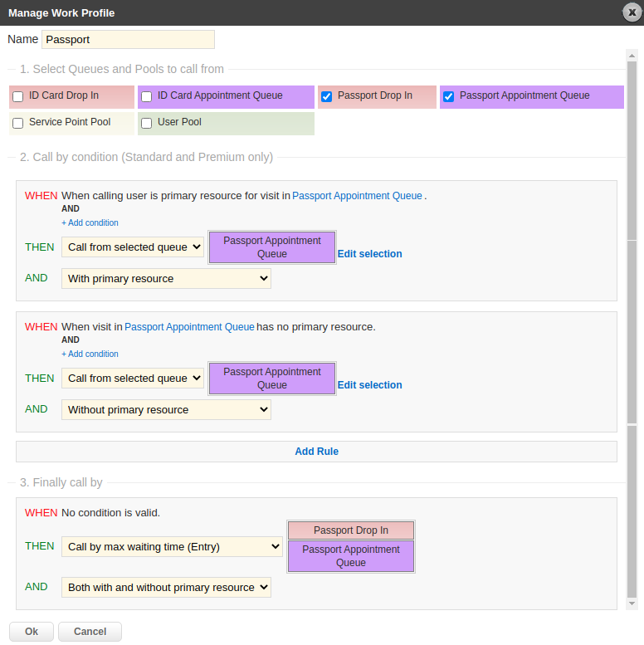This screenshot has width=644, height=645.
Task: Click the Cancel button
Action: [x=90, y=632]
